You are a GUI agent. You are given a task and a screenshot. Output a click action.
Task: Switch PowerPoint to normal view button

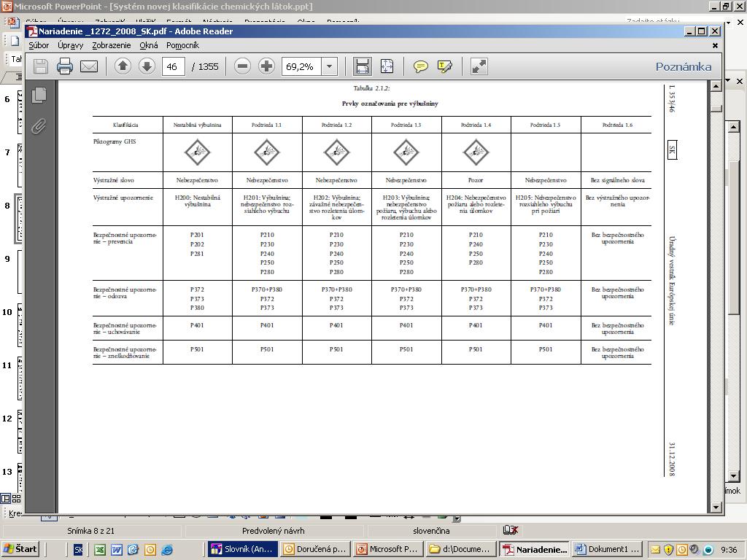(x=6, y=499)
